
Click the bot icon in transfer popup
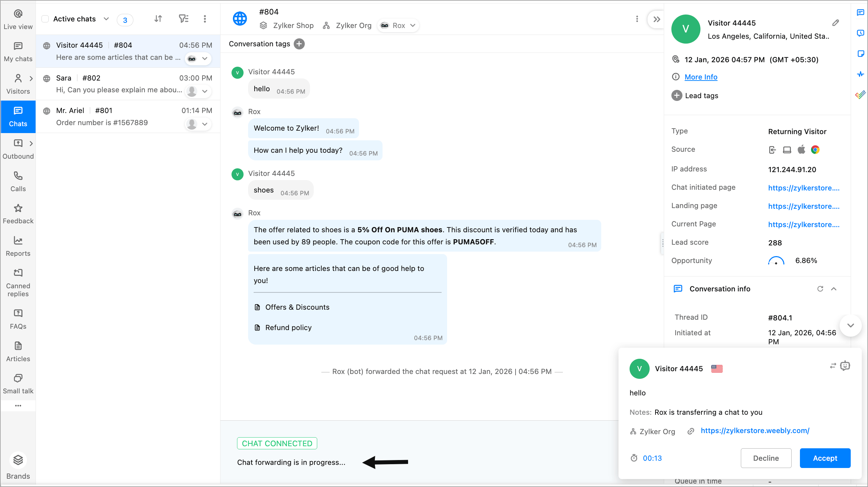tap(845, 366)
